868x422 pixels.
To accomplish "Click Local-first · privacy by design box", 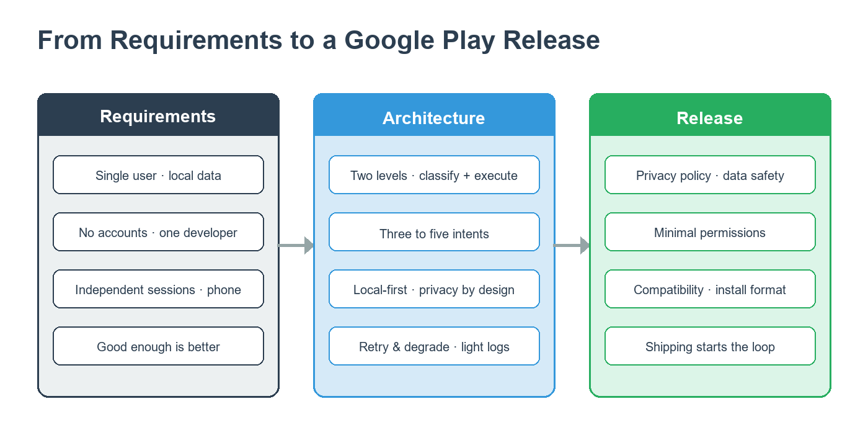I will click(434, 289).
